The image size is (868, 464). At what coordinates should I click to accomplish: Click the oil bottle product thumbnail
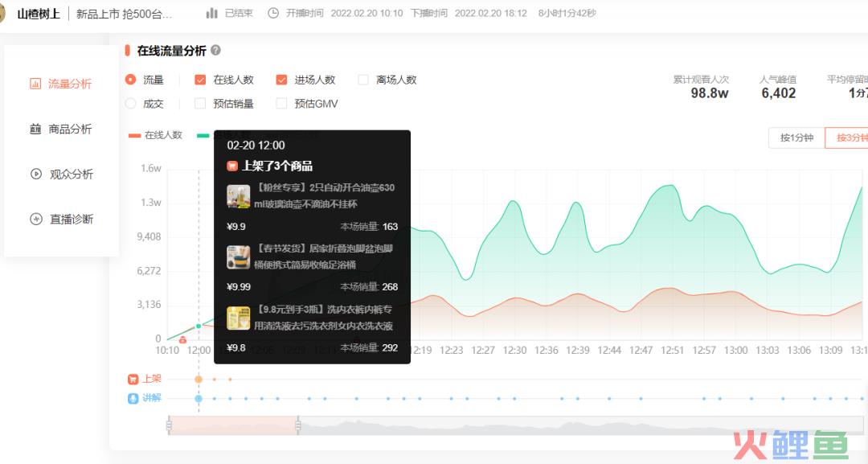tap(239, 196)
